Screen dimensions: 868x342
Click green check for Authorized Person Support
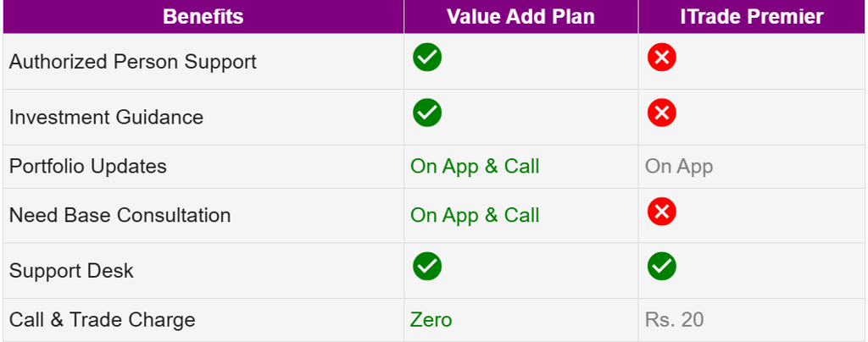pos(427,58)
